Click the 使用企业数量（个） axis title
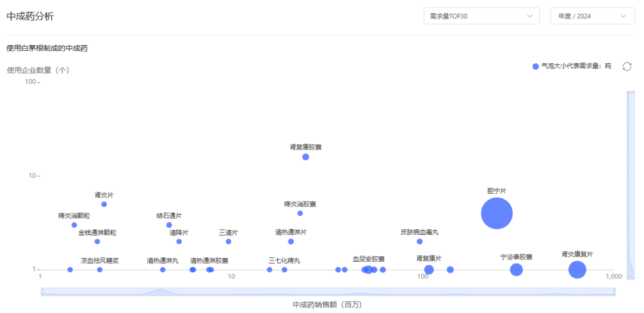Viewport: 644px width, 313px height. 38,70
